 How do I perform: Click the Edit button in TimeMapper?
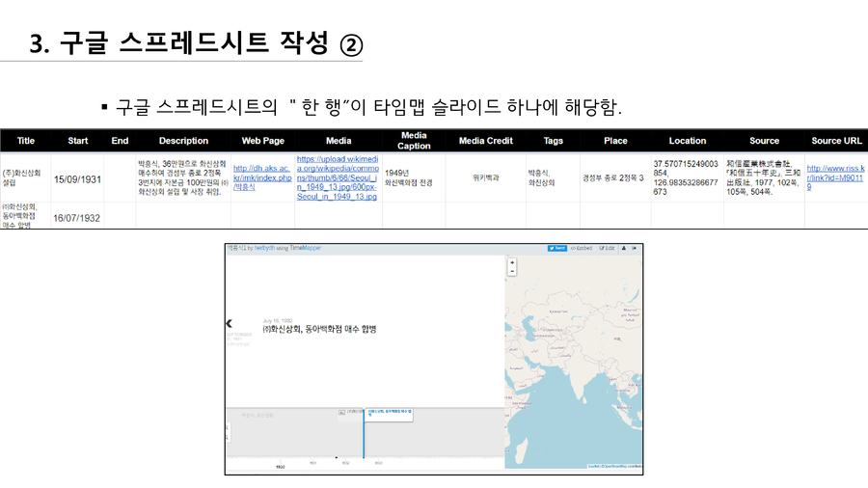coord(607,248)
